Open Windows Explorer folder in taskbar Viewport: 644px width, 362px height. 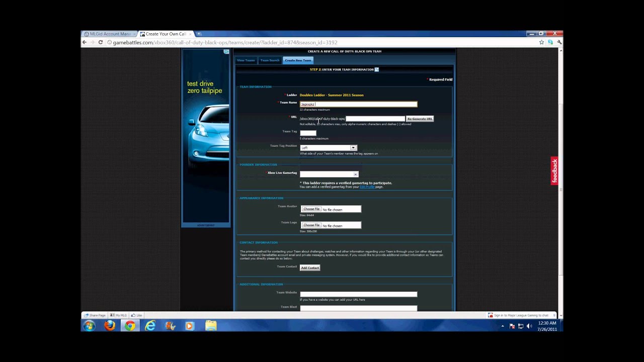point(211,326)
